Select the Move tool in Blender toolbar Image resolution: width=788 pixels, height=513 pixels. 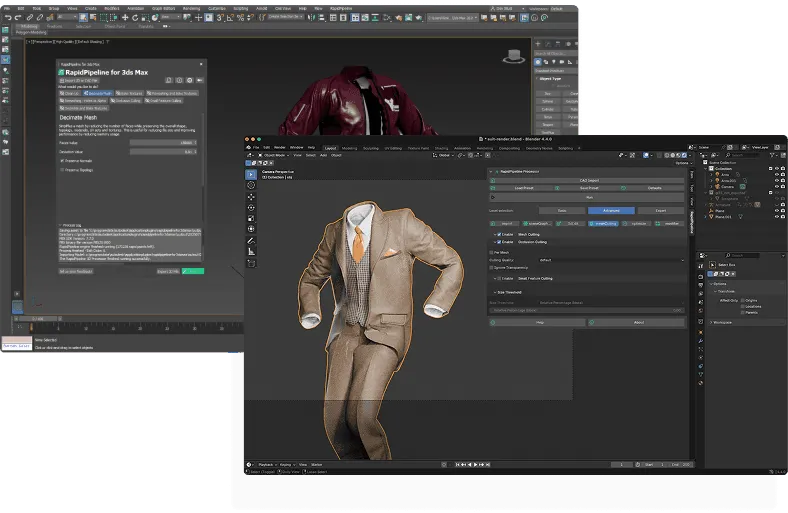pos(251,197)
